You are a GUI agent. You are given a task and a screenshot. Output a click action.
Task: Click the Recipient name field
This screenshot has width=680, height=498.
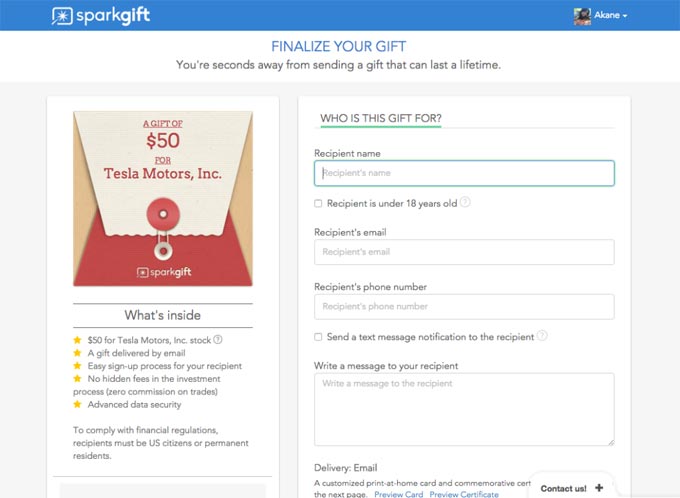point(464,173)
